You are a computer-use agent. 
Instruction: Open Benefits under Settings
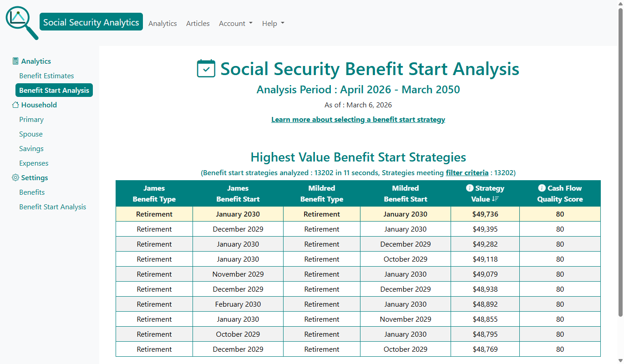32,192
